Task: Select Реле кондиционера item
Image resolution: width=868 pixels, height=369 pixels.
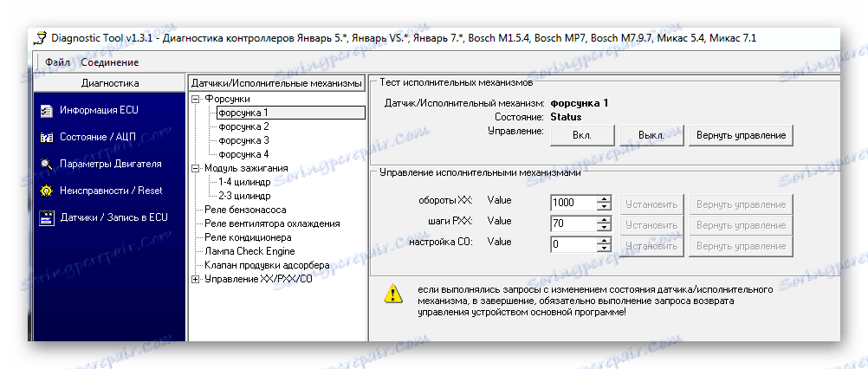Action: point(248,237)
